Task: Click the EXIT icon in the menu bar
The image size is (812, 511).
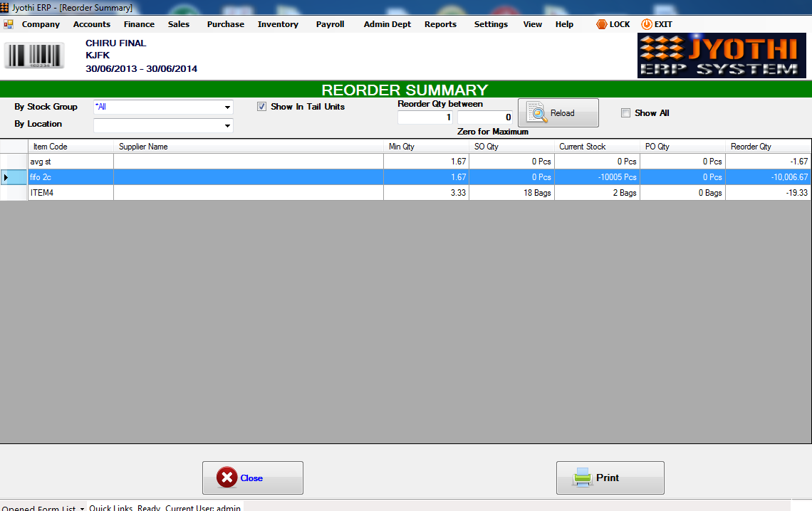Action: [x=646, y=23]
